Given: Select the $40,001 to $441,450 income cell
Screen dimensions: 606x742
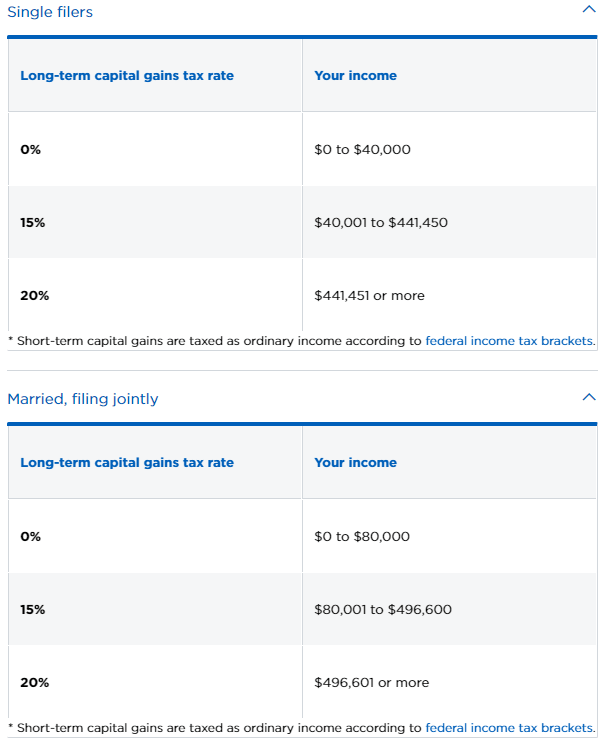Looking at the screenshot, I should [380, 223].
